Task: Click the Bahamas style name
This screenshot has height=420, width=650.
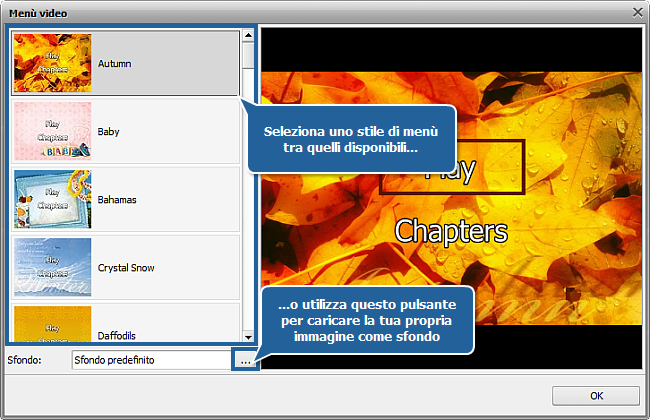Action: [x=117, y=200]
